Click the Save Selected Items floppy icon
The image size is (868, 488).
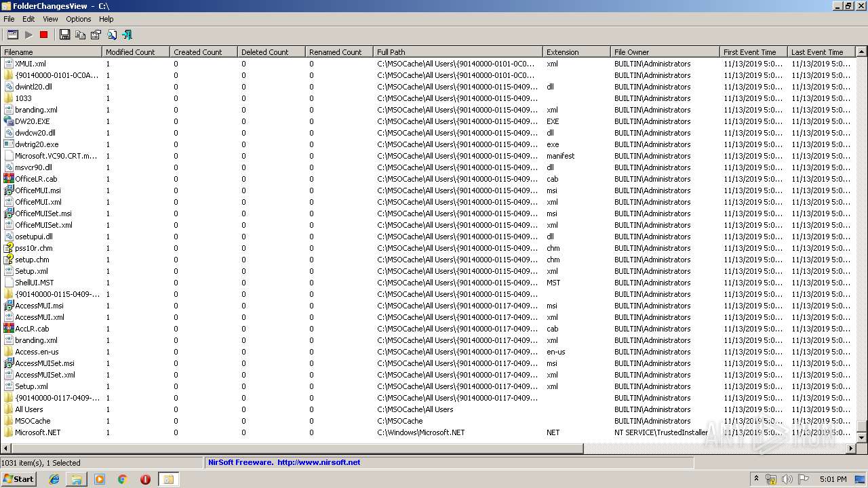pos(64,35)
